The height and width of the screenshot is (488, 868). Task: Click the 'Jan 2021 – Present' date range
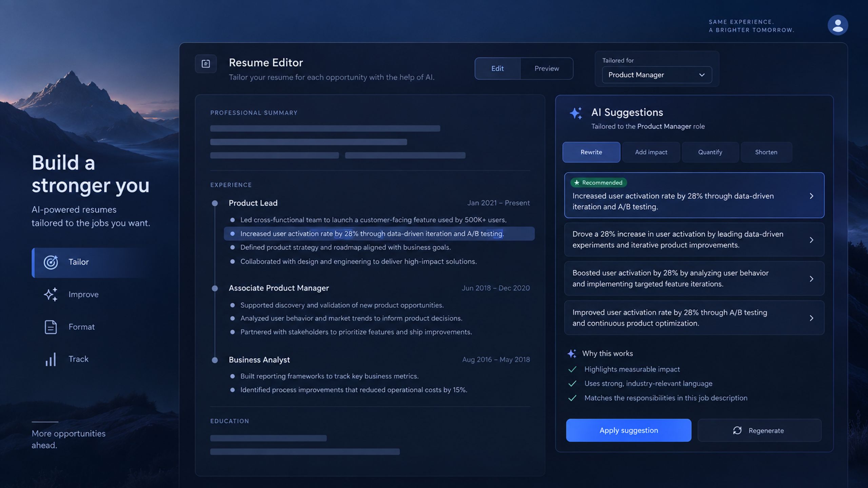498,203
